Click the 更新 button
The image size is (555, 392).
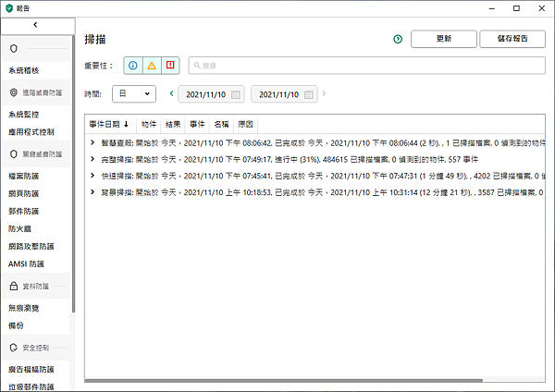pos(443,39)
